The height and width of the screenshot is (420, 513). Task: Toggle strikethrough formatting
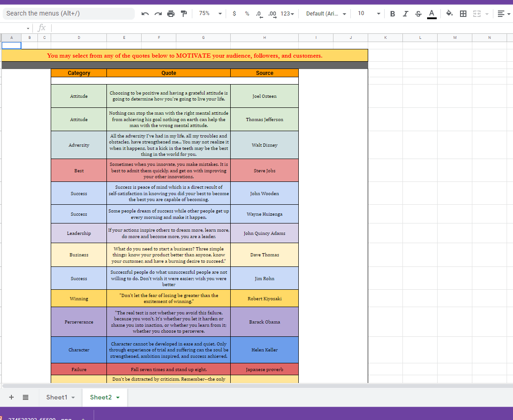tap(418, 14)
